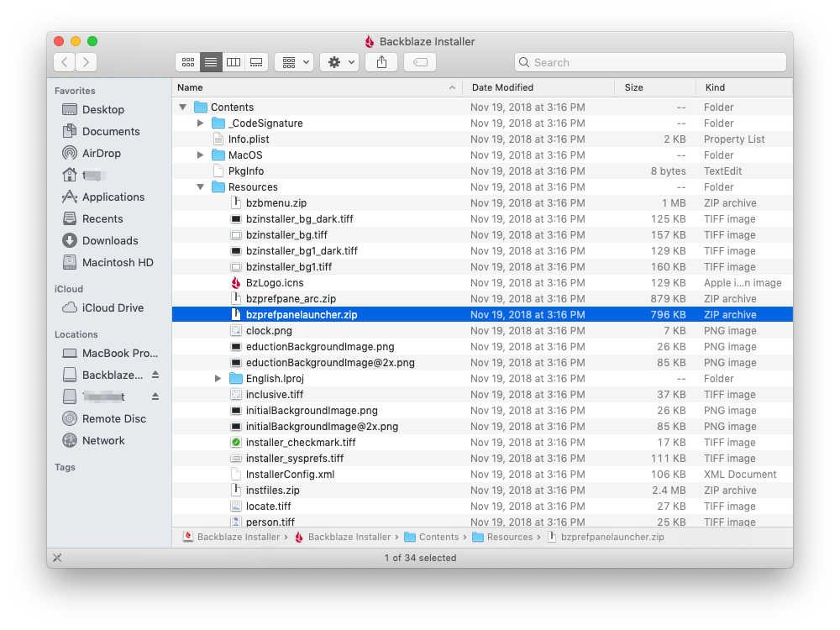This screenshot has width=840, height=630.
Task: Select the inclusive.tiff file icon
Action: (x=236, y=395)
